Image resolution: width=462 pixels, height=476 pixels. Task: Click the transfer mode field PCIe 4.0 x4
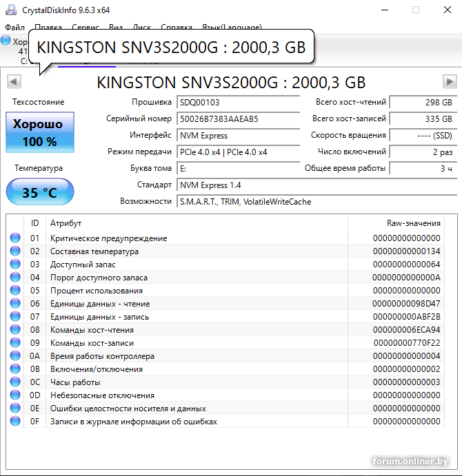coord(239,152)
